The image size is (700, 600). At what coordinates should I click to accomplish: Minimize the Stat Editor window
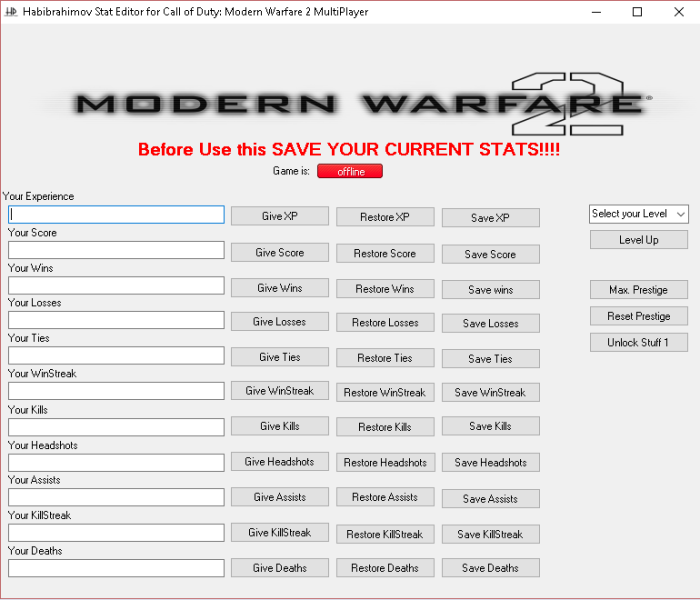(596, 12)
